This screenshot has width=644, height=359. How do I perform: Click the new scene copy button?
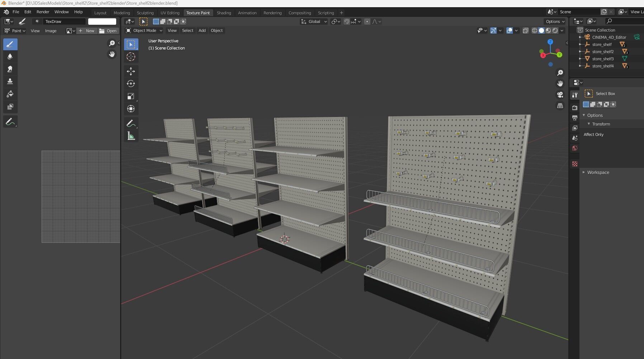tap(604, 12)
